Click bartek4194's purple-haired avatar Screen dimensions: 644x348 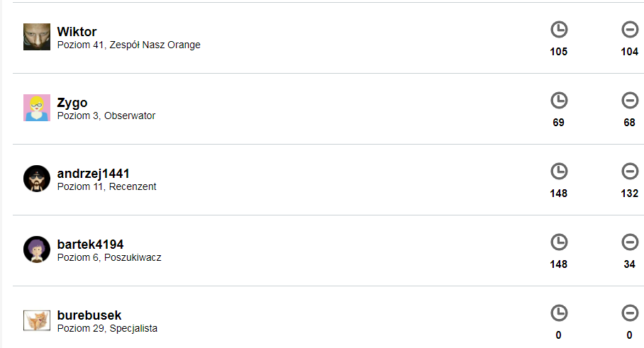pyautogui.click(x=37, y=249)
